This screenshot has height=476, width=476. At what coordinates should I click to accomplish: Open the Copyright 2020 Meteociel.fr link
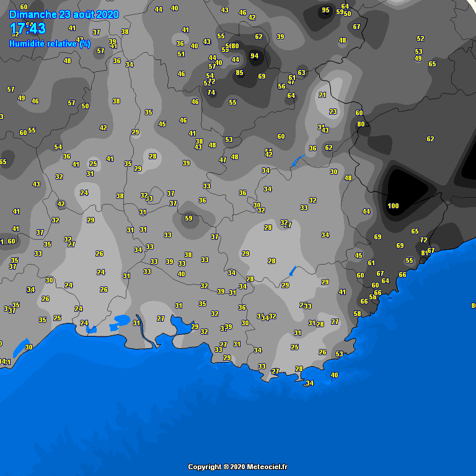[x=238, y=467]
